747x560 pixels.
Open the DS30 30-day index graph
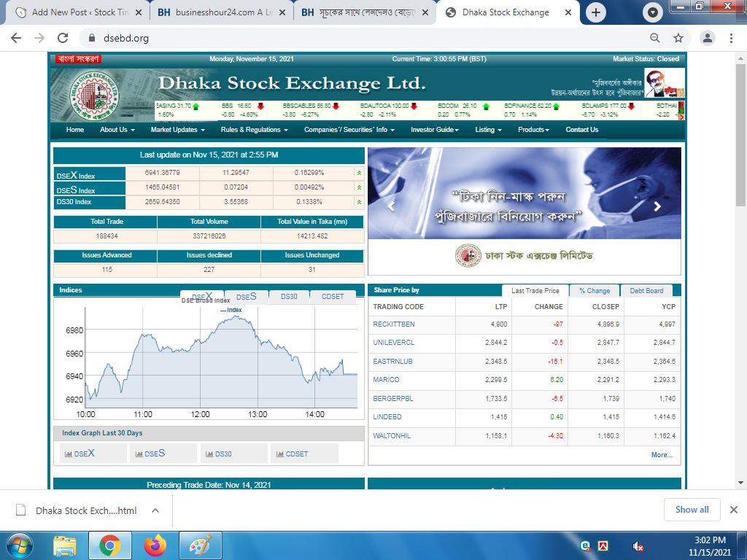(x=233, y=454)
